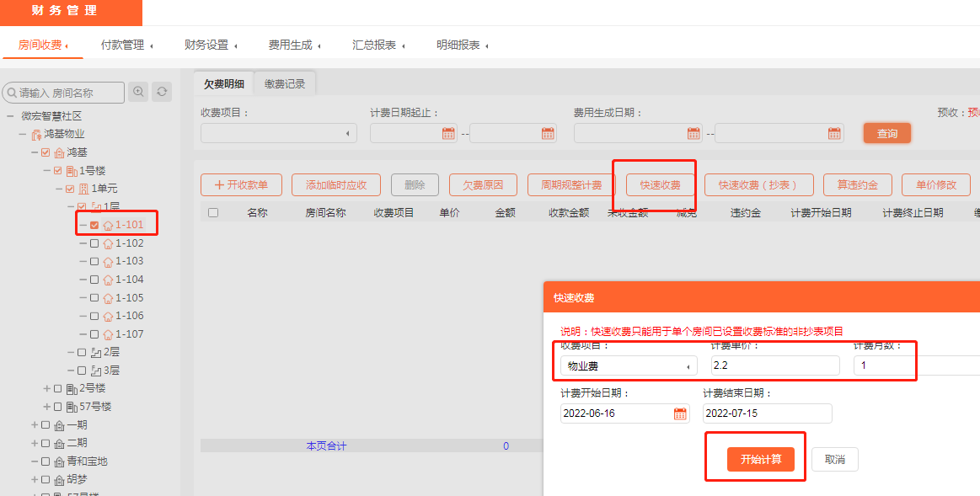Screen dimensions: 980x496
Task: Open calendar for the billing start date filter
Action: pyautogui.click(x=448, y=133)
